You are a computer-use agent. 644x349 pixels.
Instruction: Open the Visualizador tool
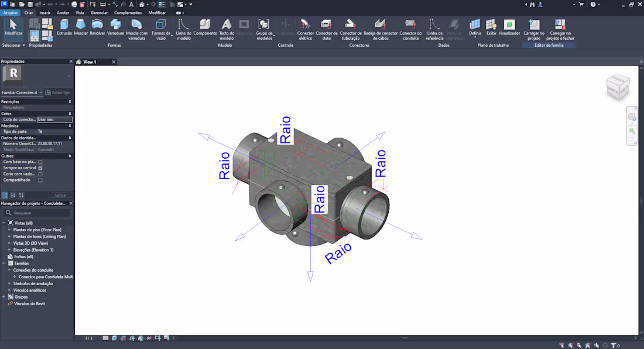(x=508, y=28)
